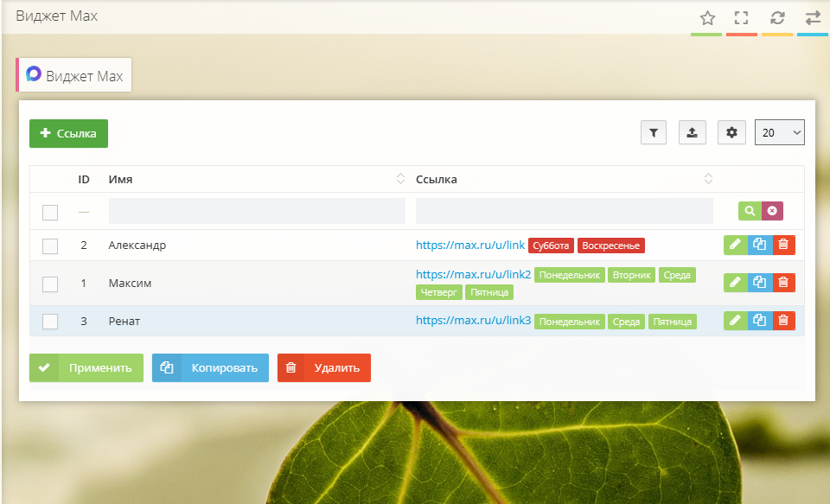Click the export upload icon
Viewport: 830px width, 504px height.
coord(693,132)
